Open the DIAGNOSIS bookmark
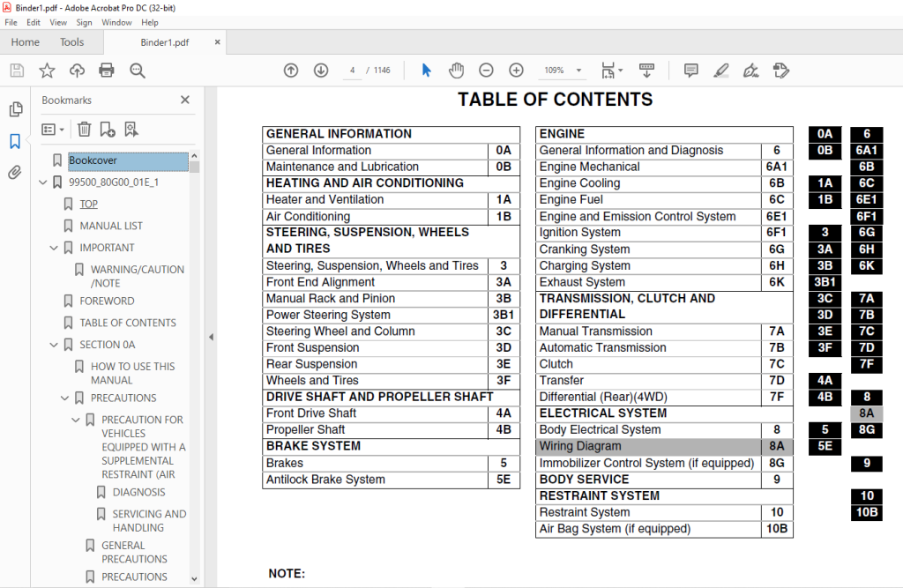This screenshot has height=588, width=903. [138, 492]
